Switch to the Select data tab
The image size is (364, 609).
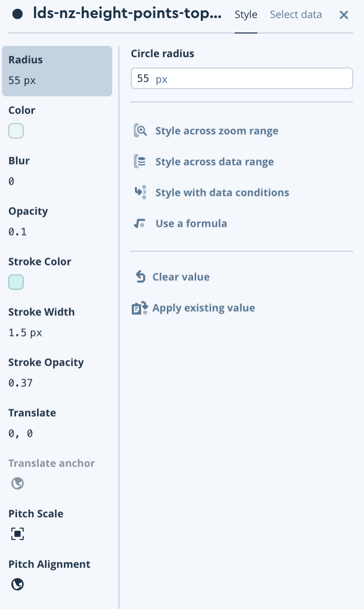click(296, 15)
